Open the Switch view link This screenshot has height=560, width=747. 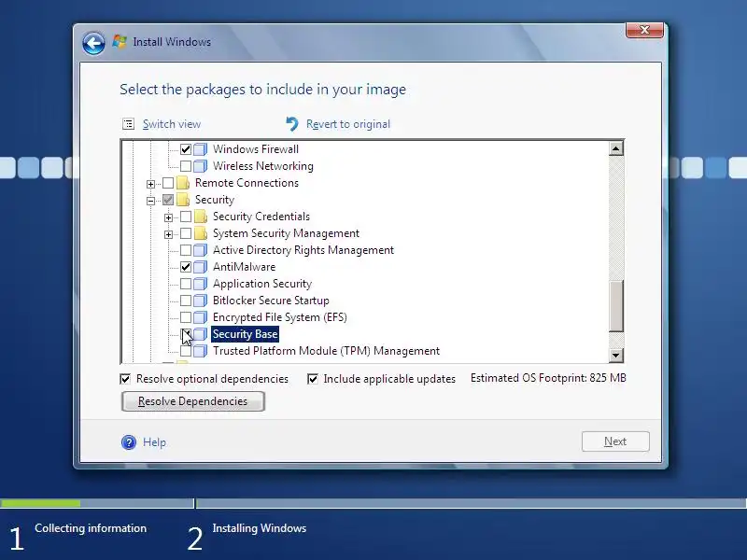pos(172,124)
